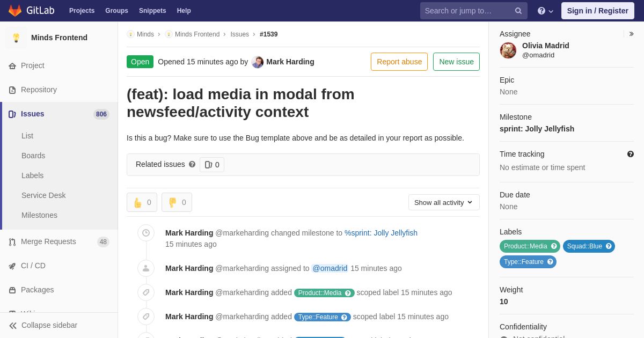Click the Related issues help icon

click(x=192, y=164)
